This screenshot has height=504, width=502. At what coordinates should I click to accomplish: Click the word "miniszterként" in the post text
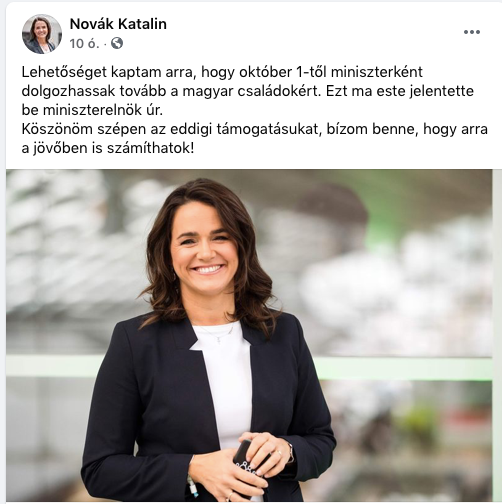377,72
